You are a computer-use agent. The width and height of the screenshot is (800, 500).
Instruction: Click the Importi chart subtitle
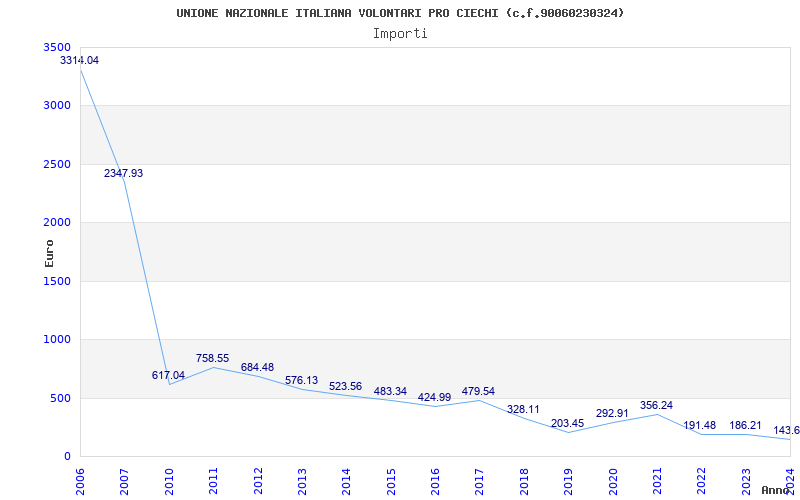[400, 34]
